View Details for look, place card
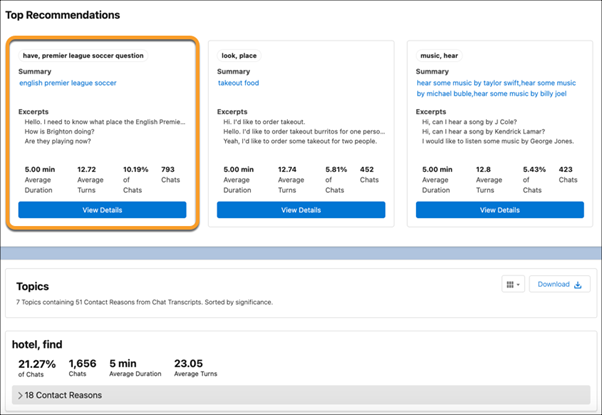The image size is (602, 415). tap(301, 210)
